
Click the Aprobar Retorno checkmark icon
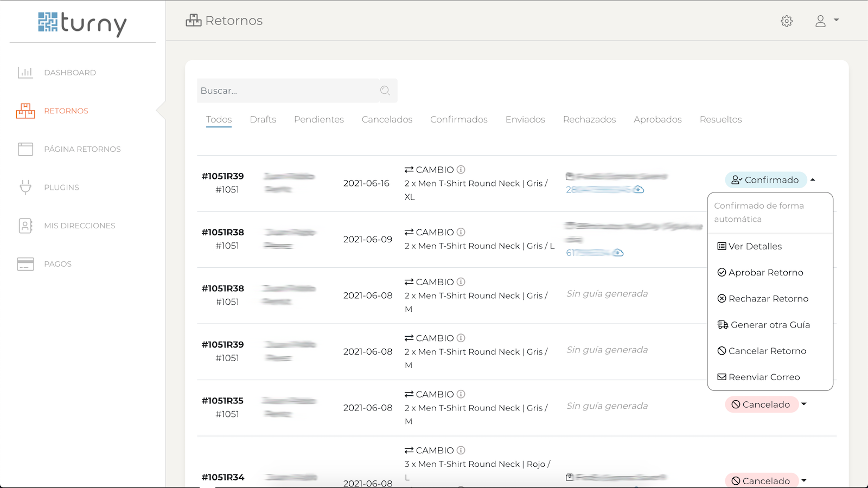coord(722,273)
